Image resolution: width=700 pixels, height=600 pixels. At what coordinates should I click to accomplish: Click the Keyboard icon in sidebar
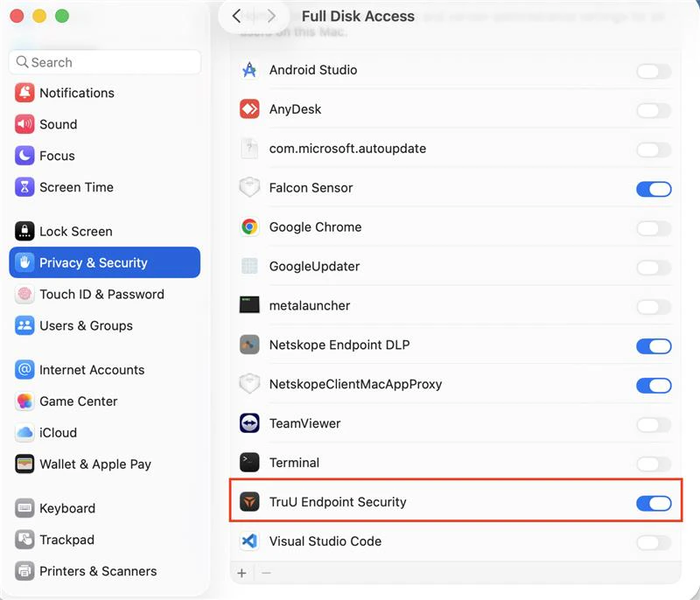tap(24, 508)
